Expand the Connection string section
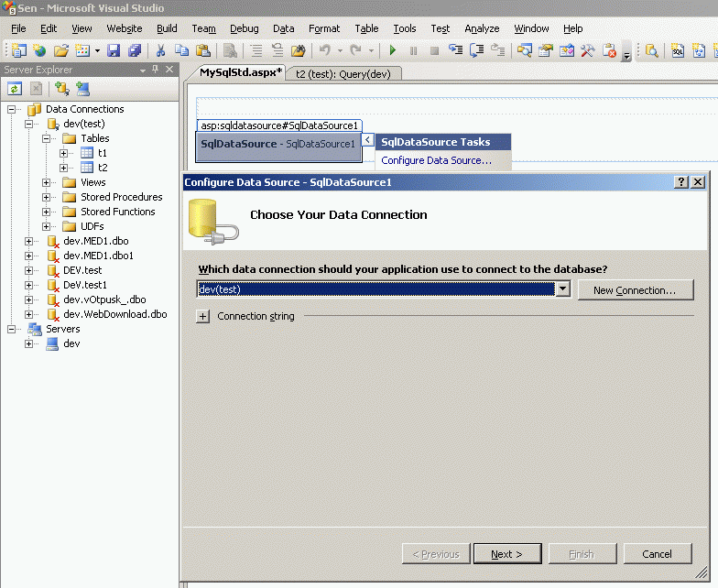 coord(203,316)
